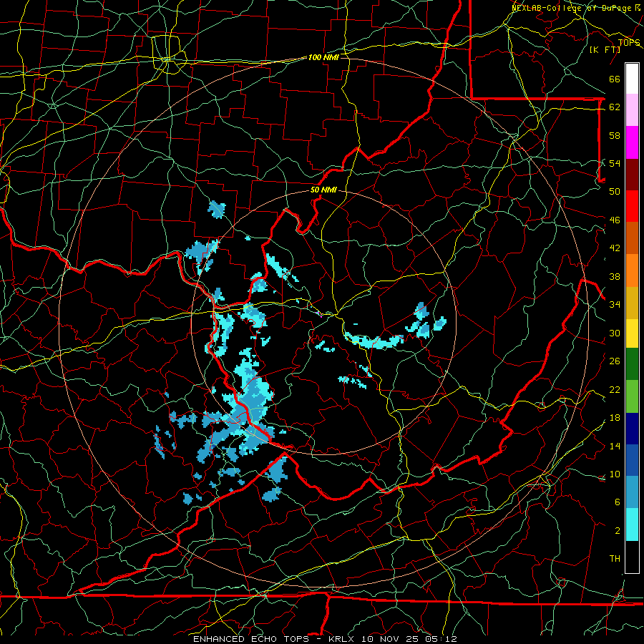Screen dimensions: 644x644
Task: Choose the light green legend swatch
Action: (x=632, y=396)
